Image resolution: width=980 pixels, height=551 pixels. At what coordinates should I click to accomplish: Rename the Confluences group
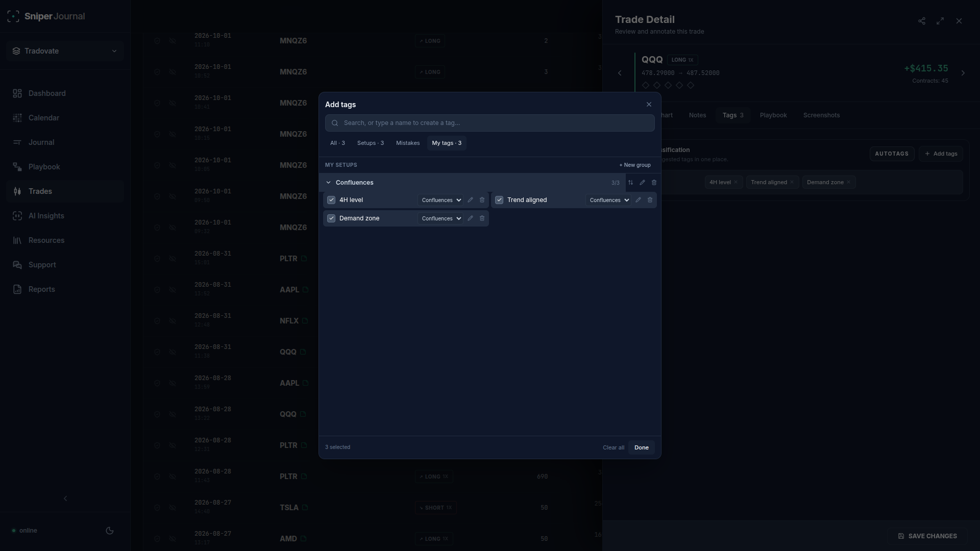pos(642,183)
